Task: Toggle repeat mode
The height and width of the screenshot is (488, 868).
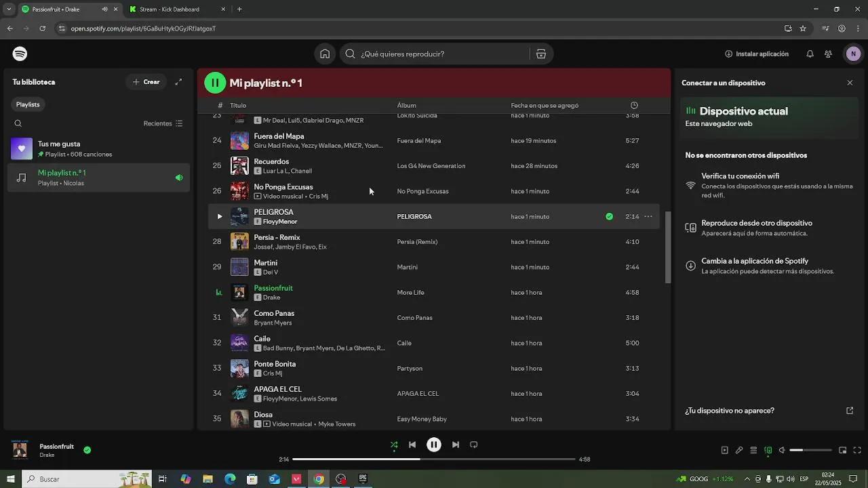Action: coord(474,445)
